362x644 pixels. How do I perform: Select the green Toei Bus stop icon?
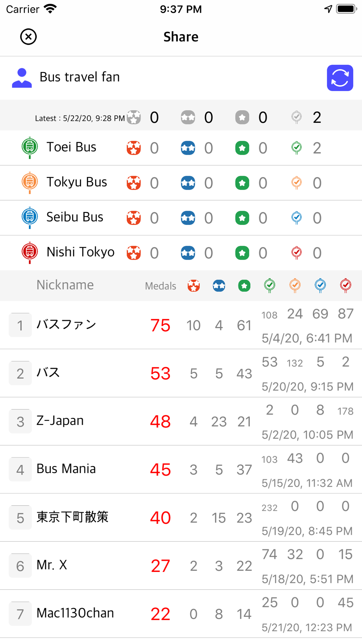(30, 147)
